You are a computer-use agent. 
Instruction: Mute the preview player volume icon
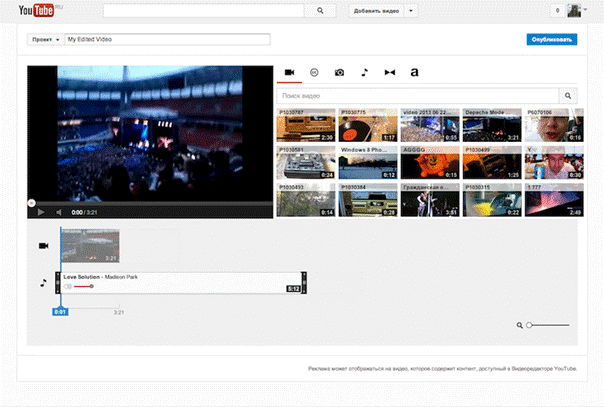tap(59, 212)
